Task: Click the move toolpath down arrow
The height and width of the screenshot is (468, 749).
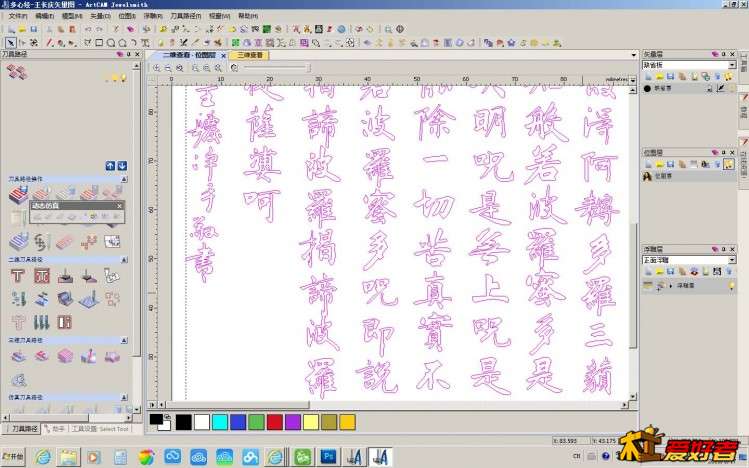Action: [x=122, y=166]
